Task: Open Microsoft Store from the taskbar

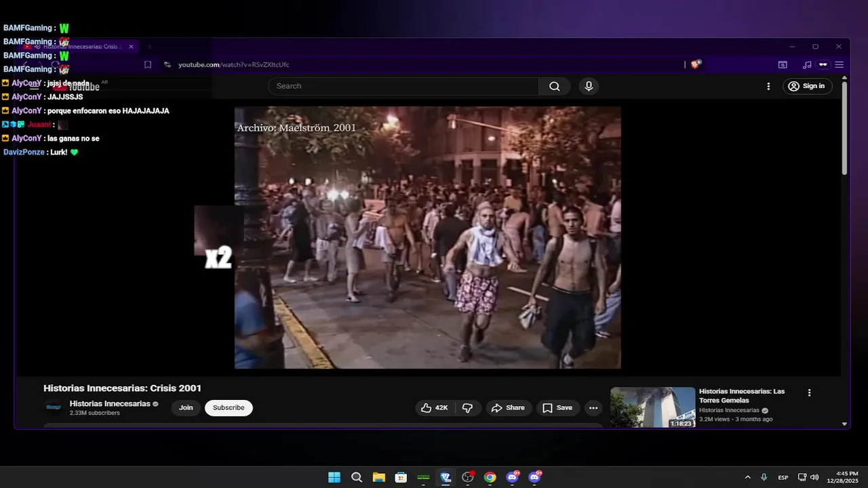Action: 401,477
